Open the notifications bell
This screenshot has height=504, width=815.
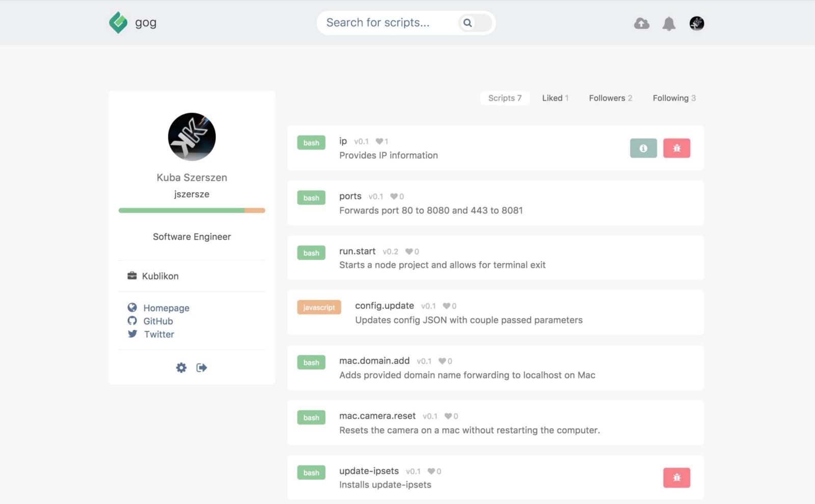pyautogui.click(x=669, y=23)
